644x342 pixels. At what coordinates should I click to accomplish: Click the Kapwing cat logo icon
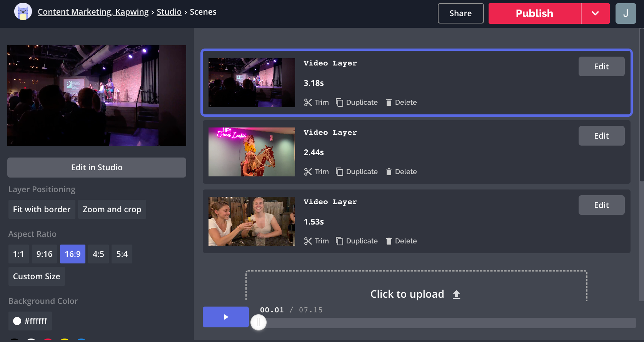point(23,12)
